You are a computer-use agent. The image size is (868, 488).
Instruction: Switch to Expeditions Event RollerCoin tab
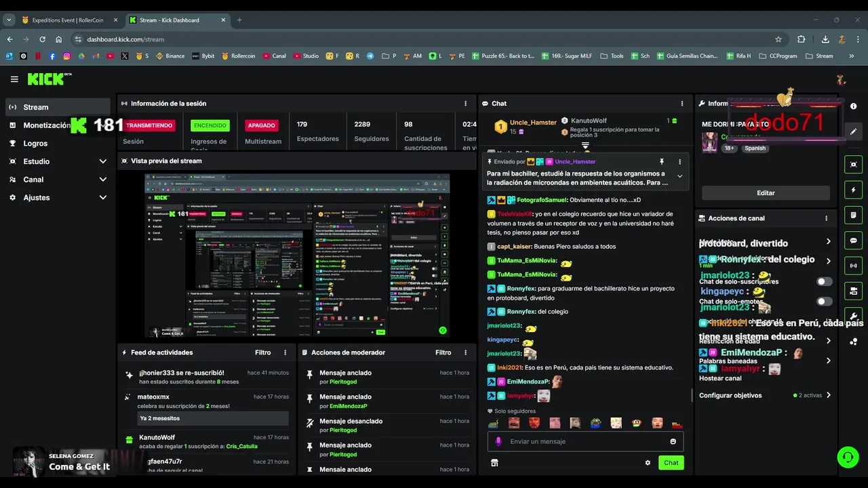[x=68, y=20]
